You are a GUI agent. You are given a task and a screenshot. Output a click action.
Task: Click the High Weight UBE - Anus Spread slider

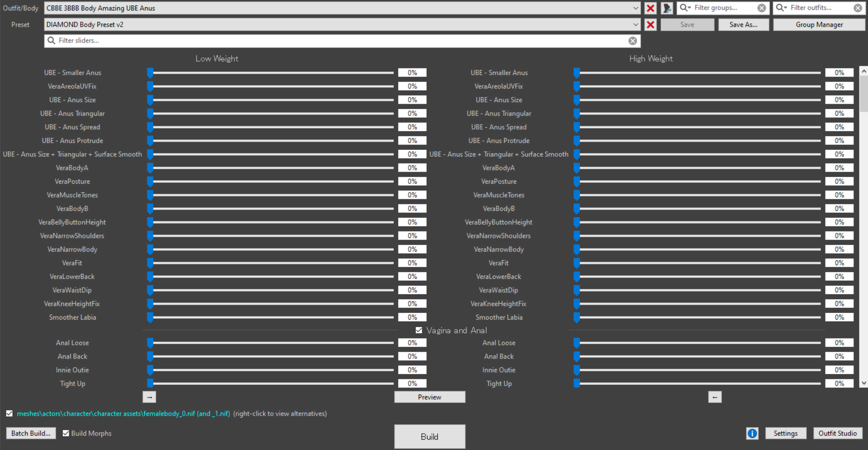(697, 127)
